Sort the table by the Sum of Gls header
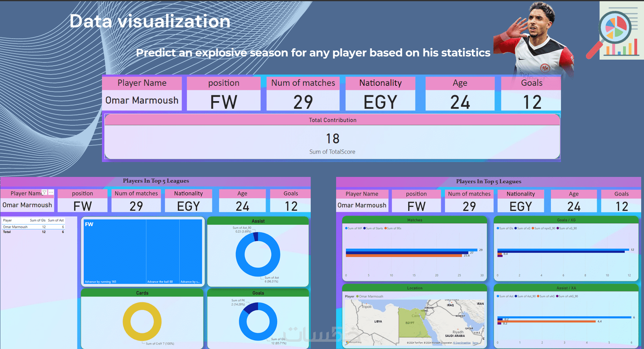The height and width of the screenshot is (349, 644). [x=37, y=220]
